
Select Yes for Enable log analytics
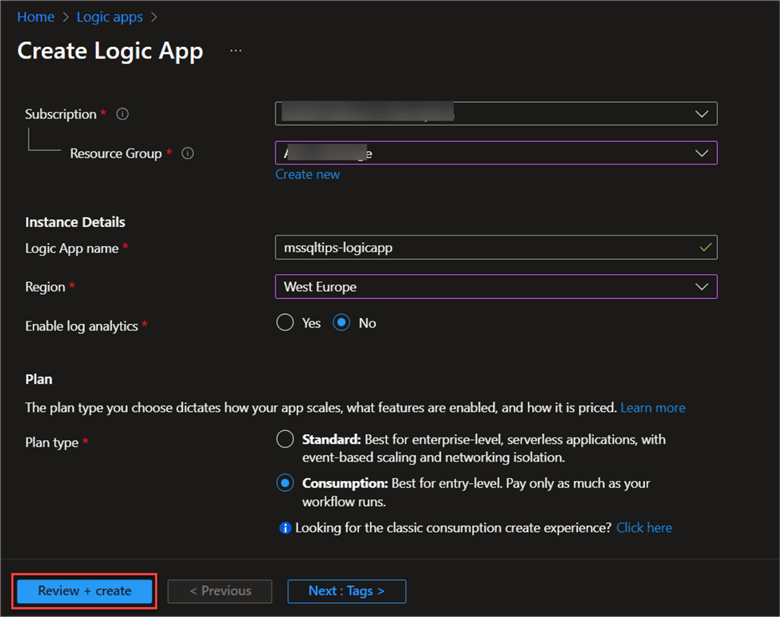click(285, 323)
